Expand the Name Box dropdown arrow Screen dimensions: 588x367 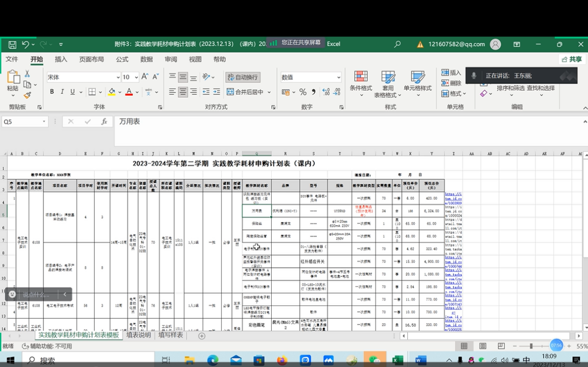tap(44, 121)
